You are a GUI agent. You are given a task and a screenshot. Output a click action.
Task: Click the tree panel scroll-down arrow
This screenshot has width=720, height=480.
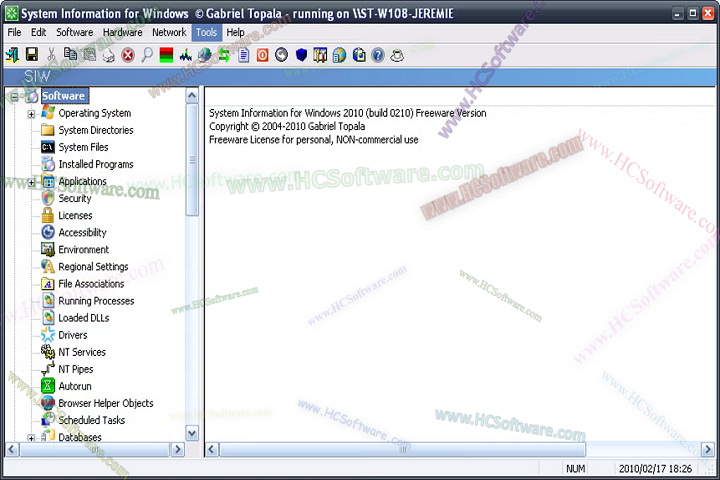(192, 433)
